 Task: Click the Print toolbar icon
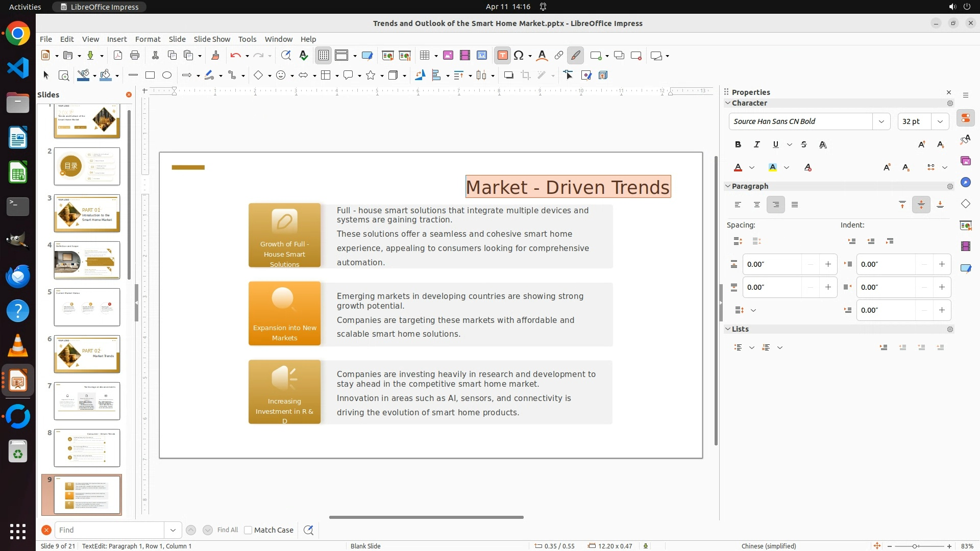[x=135, y=56]
